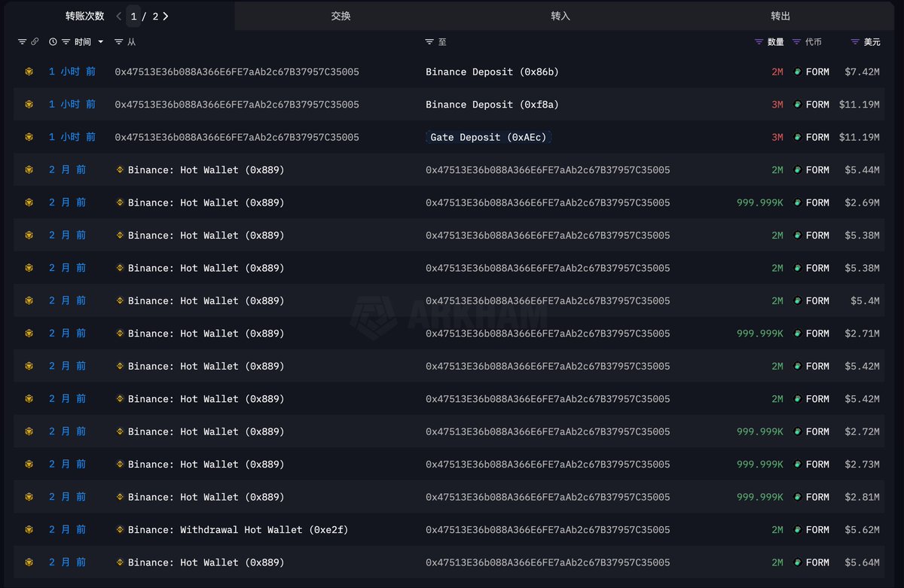The width and height of the screenshot is (904, 588).
Task: Click the FORM token label in the $5.64M row
Action: pos(817,562)
